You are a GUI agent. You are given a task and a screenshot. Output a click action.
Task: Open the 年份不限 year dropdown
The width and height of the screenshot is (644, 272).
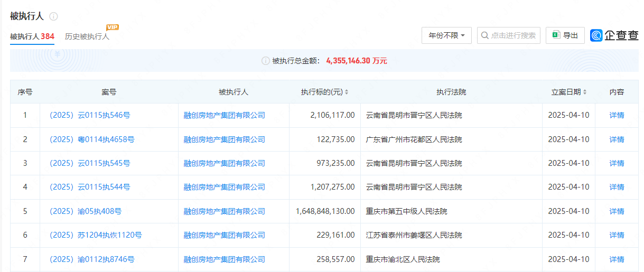point(446,35)
